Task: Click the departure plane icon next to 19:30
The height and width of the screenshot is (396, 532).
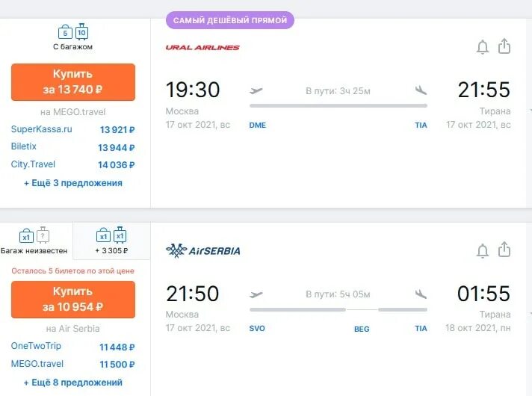Action: tap(256, 90)
